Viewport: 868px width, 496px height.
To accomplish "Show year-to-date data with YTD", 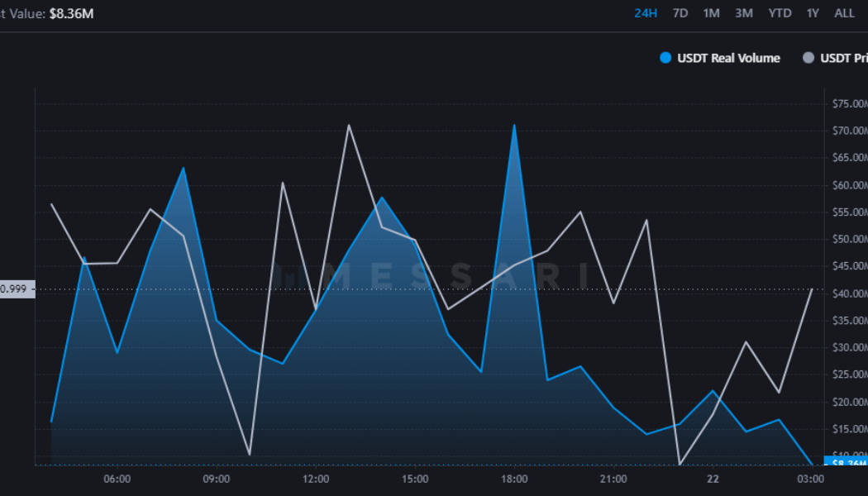I will click(x=780, y=13).
